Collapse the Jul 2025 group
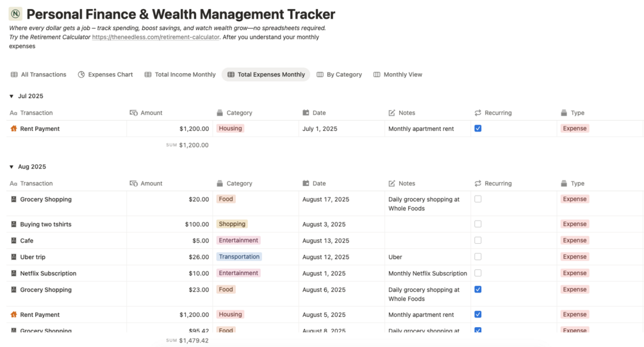Screen dimensions: 644x347 12,96
